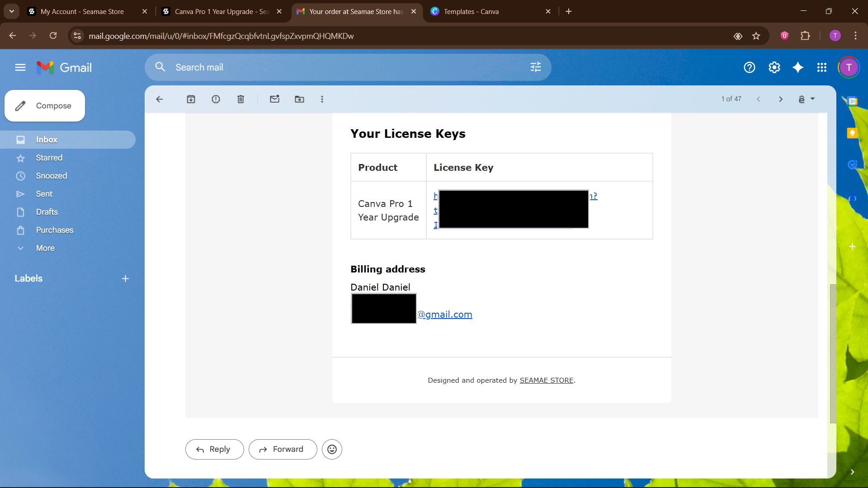Open the Gemini sparkle assistant icon
The image size is (868, 488).
[x=798, y=67]
